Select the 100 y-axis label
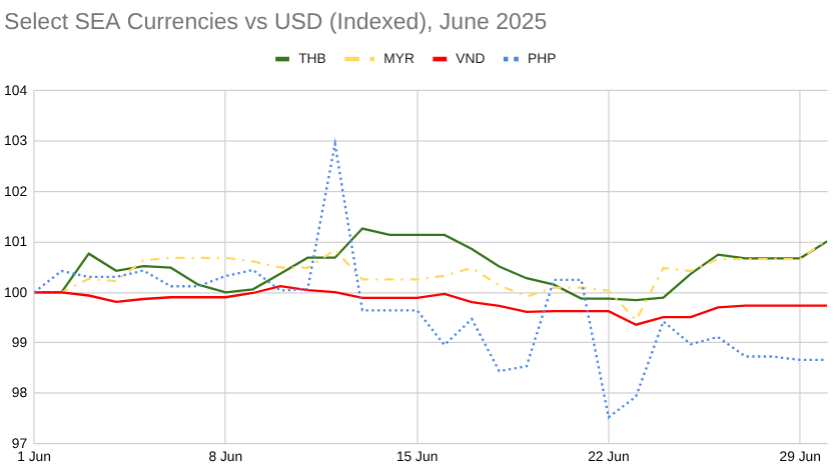834x470 pixels. point(15,292)
